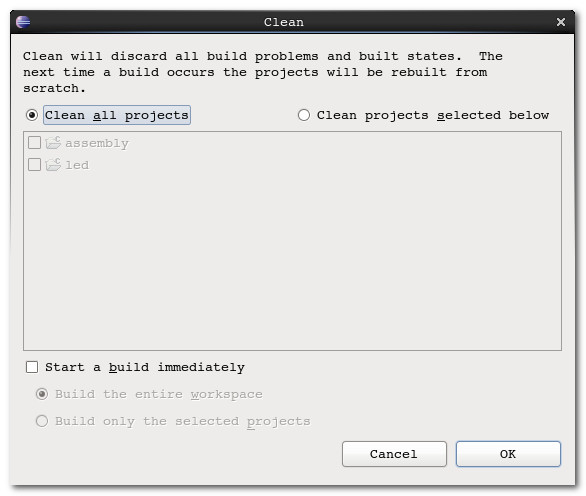Select the Clean all projects radio button
Image resolution: width=586 pixels, height=496 pixels.
pos(32,115)
